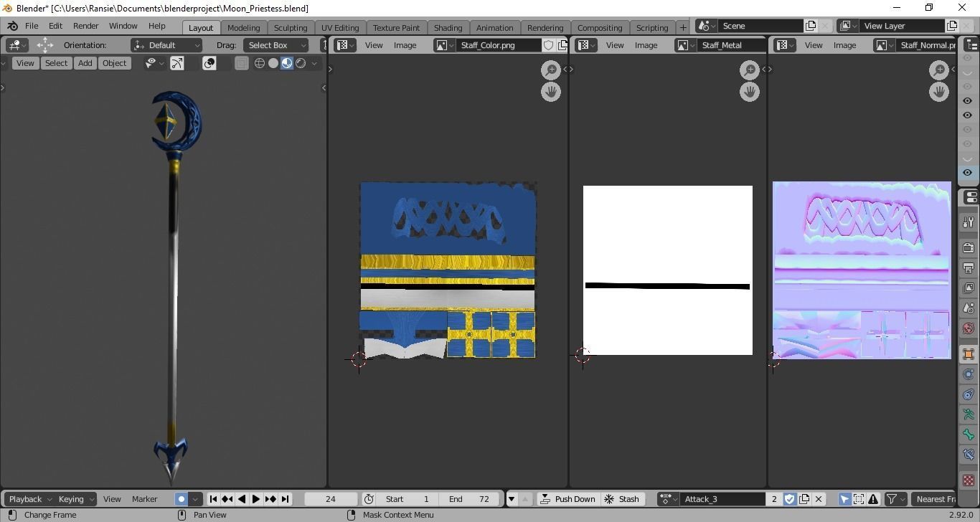Viewport: 980px width, 522px height.
Task: Open the Texture properties tab
Action: [969, 480]
